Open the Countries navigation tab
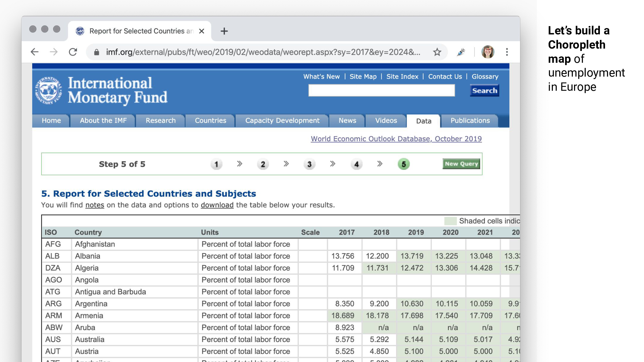 [x=210, y=121]
